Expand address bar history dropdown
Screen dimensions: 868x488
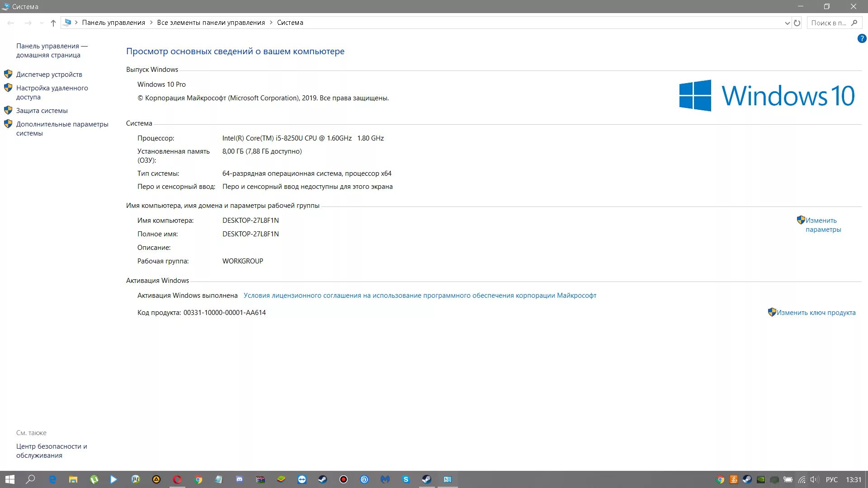[787, 23]
